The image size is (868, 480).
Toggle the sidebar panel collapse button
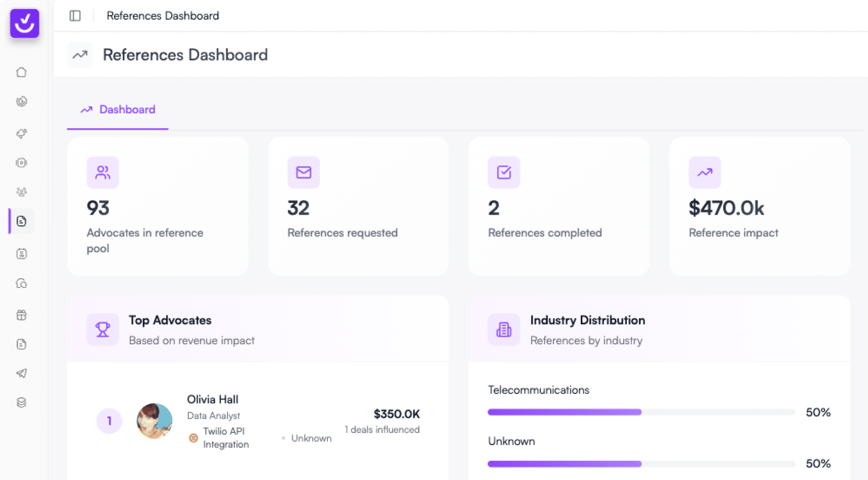(75, 16)
